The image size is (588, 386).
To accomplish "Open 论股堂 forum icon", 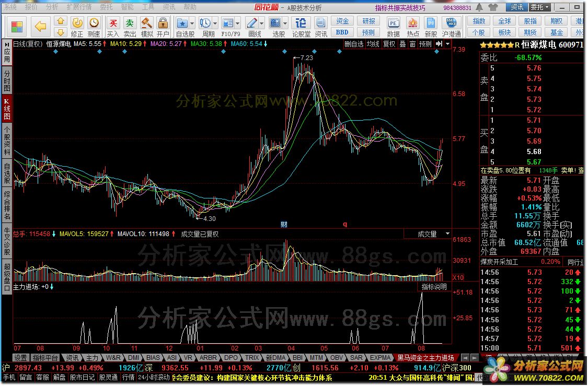I will (301, 27).
